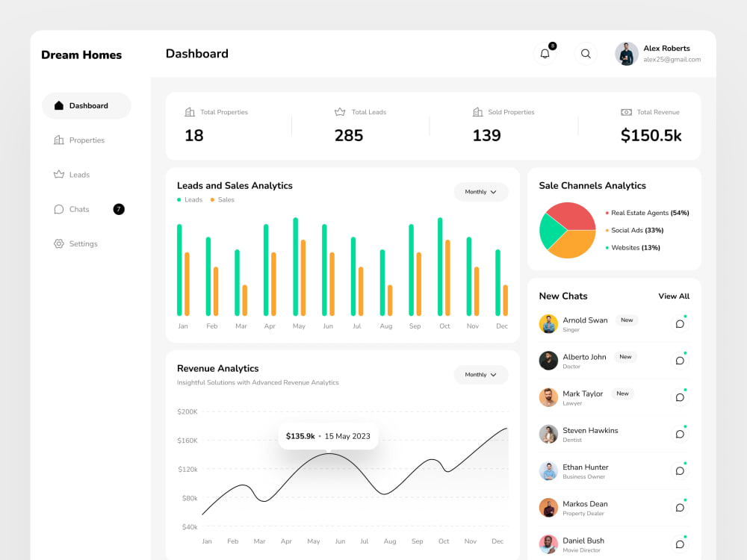747x560 pixels.
Task: Click Alberto John's New badge
Action: coord(625,357)
